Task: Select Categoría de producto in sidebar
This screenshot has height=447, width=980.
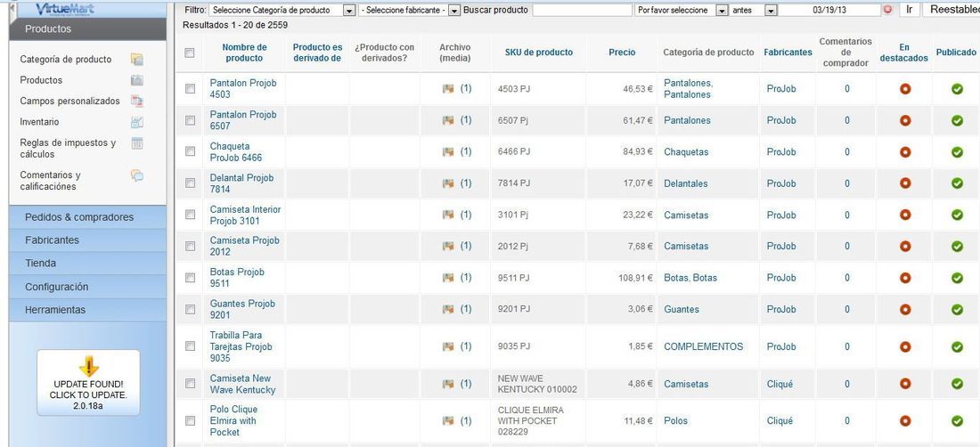Action: point(66,60)
